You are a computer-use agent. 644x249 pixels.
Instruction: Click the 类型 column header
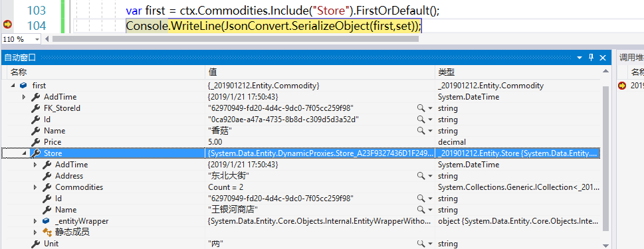coord(518,72)
